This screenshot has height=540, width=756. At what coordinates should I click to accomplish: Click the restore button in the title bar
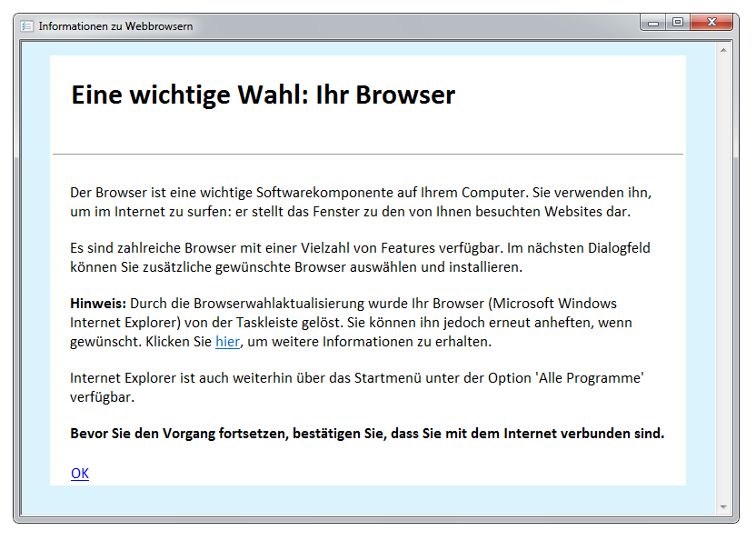[x=678, y=22]
